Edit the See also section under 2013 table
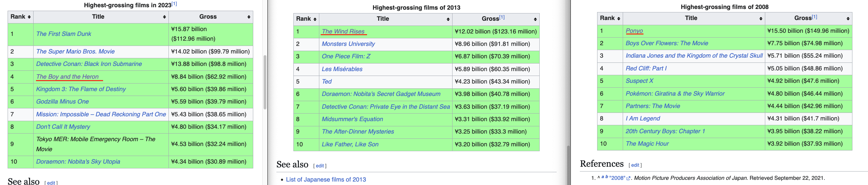This screenshot has height=185, width=868. (x=320, y=166)
